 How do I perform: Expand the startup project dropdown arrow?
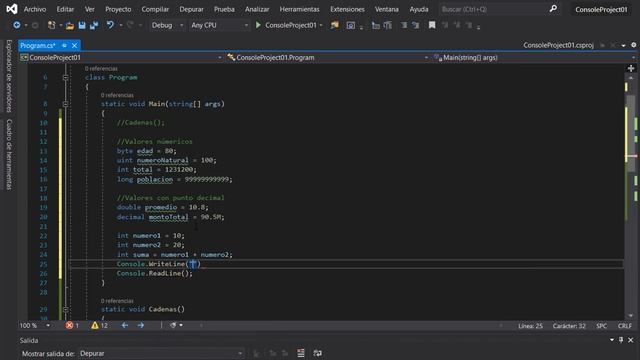(321, 25)
